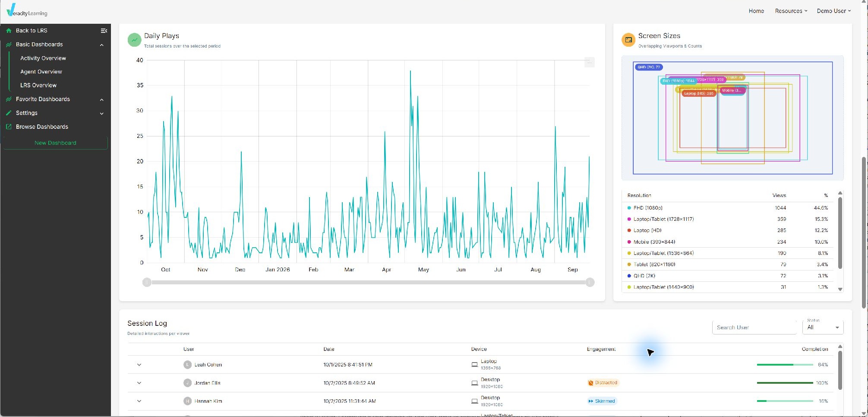The height and width of the screenshot is (417, 868).
Task: Click the Laptop/Tablet (1536×864) row
Action: [728, 253]
